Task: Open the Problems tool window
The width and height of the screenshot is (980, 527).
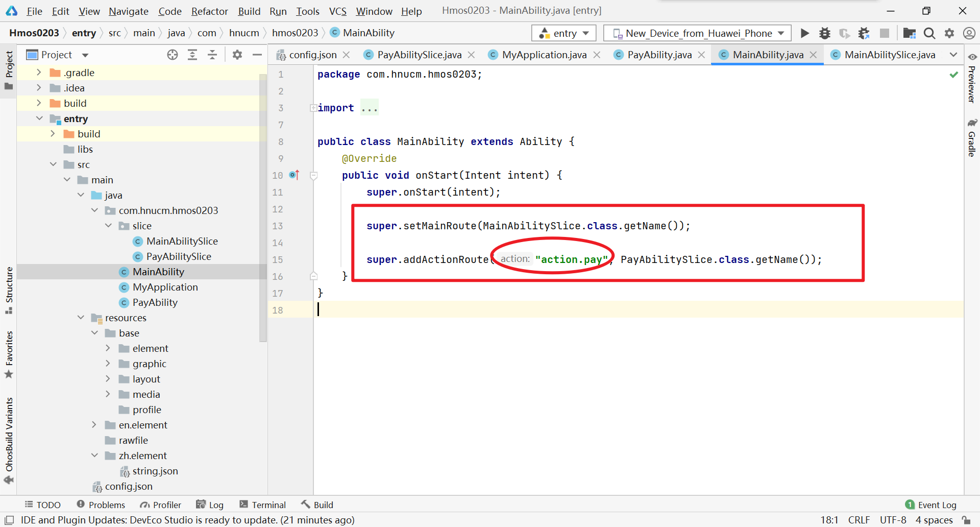Action: coord(101,505)
